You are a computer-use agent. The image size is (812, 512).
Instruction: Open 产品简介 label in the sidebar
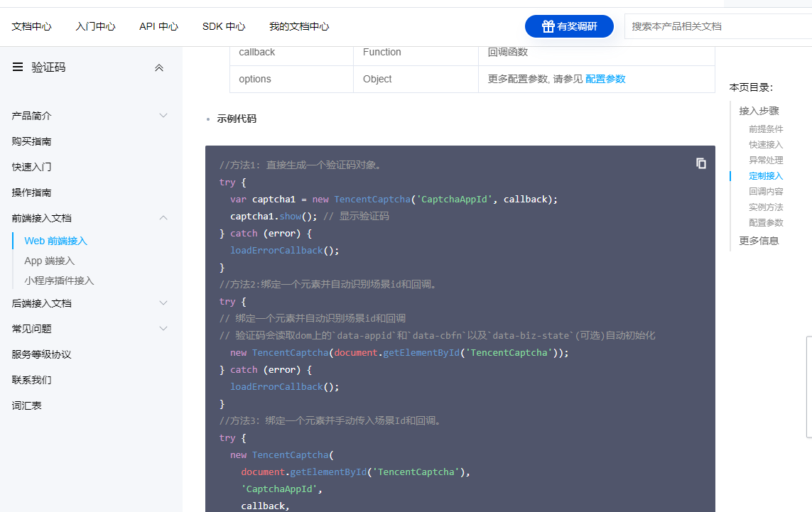pyautogui.click(x=31, y=116)
